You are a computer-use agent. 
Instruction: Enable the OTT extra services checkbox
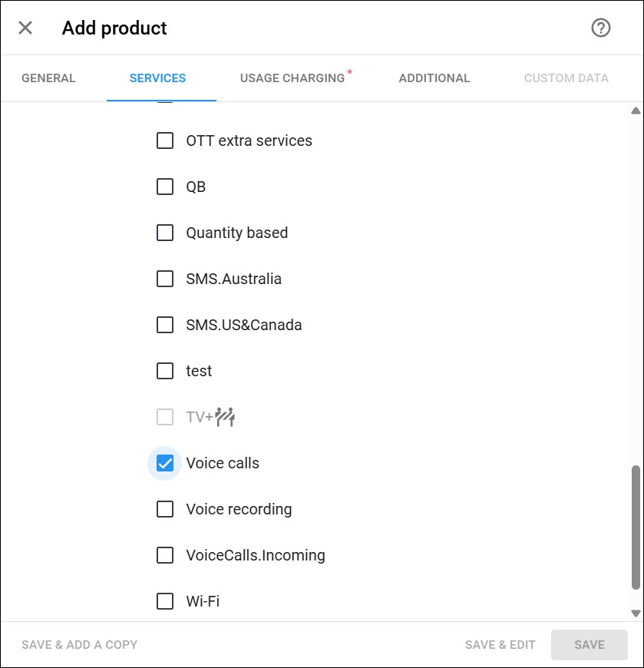pos(165,141)
